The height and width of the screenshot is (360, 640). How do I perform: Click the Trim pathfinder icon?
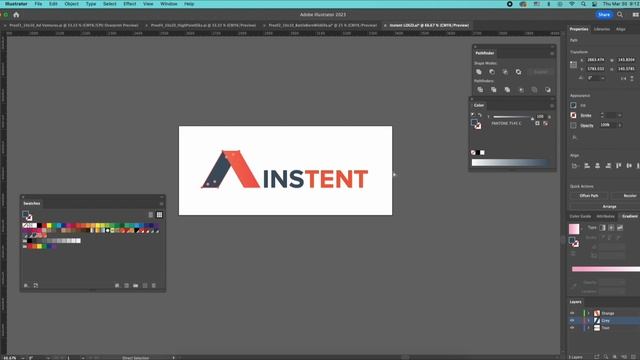[x=493, y=90]
